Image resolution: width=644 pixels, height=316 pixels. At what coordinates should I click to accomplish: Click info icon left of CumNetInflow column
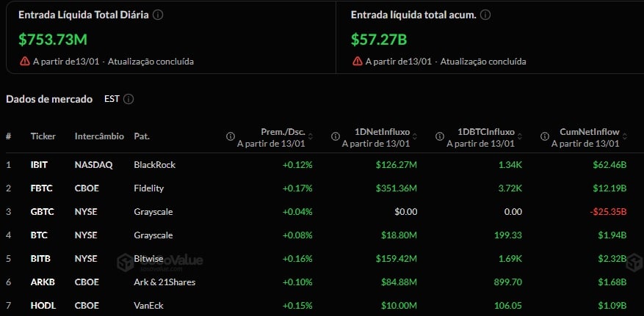click(x=544, y=136)
